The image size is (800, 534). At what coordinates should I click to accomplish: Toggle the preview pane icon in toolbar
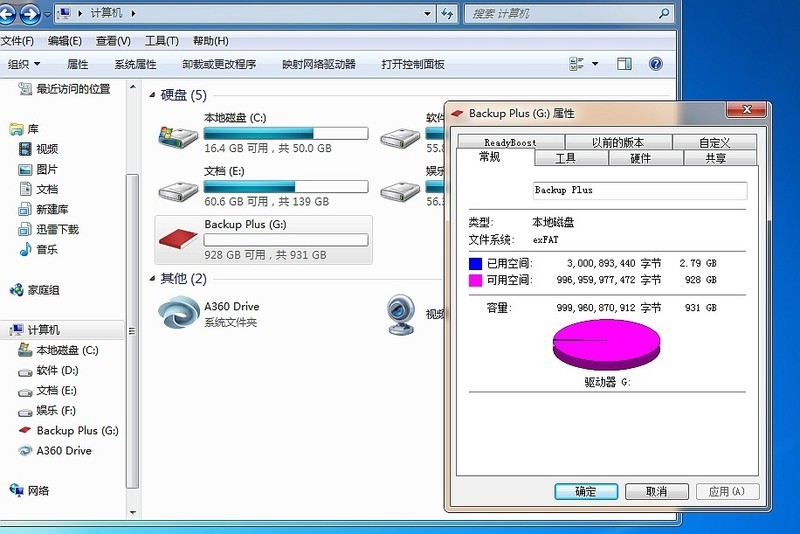(624, 64)
